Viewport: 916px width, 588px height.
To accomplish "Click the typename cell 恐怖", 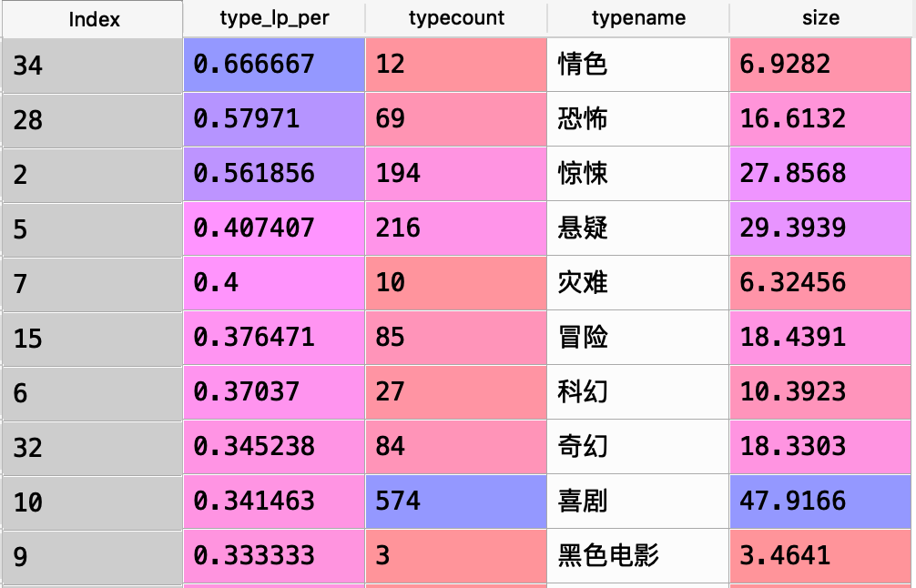I will (x=638, y=120).
